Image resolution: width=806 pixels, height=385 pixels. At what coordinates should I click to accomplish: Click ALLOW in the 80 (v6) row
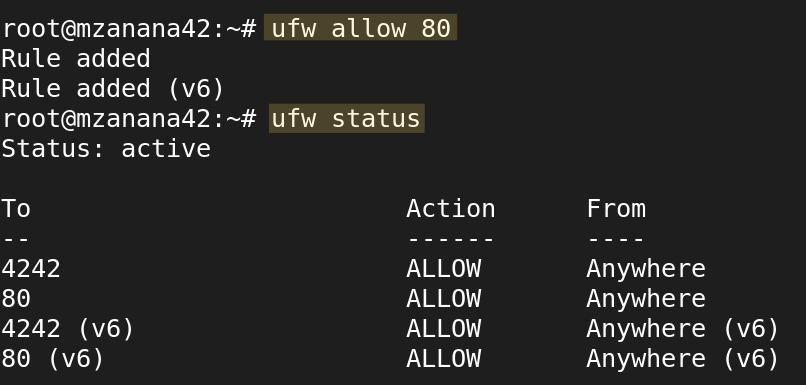444,358
